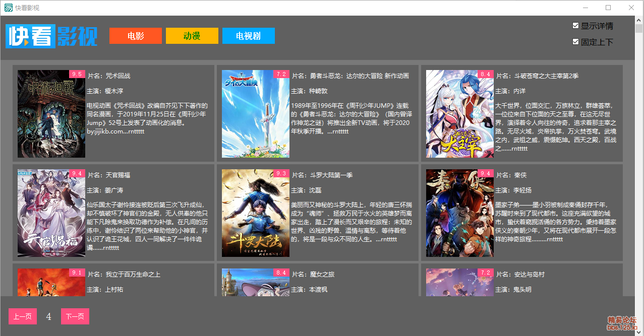The image size is (644, 336).
Task: Click the 勇者斗恶龙 synopsis paragraph
Action: pyautogui.click(x=352, y=118)
